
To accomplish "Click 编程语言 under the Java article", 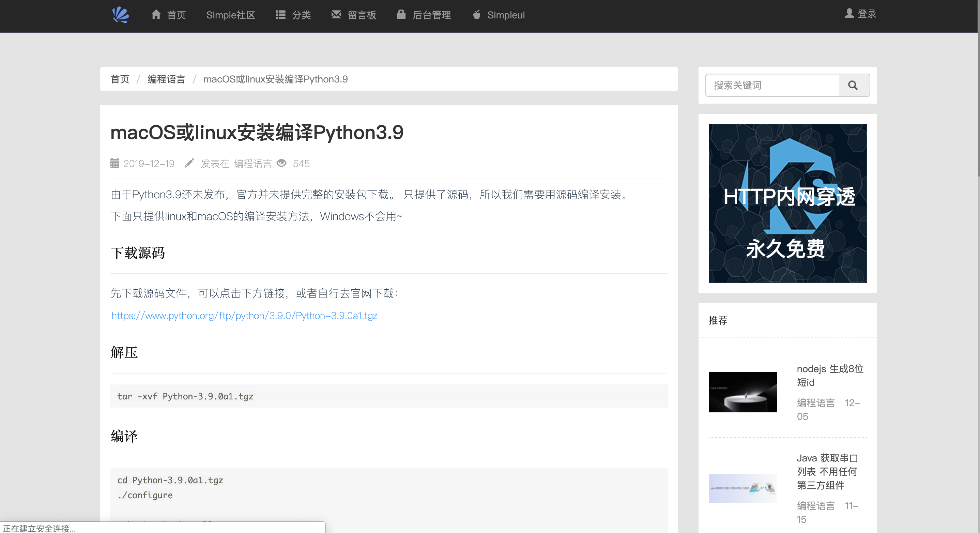I will 816,506.
